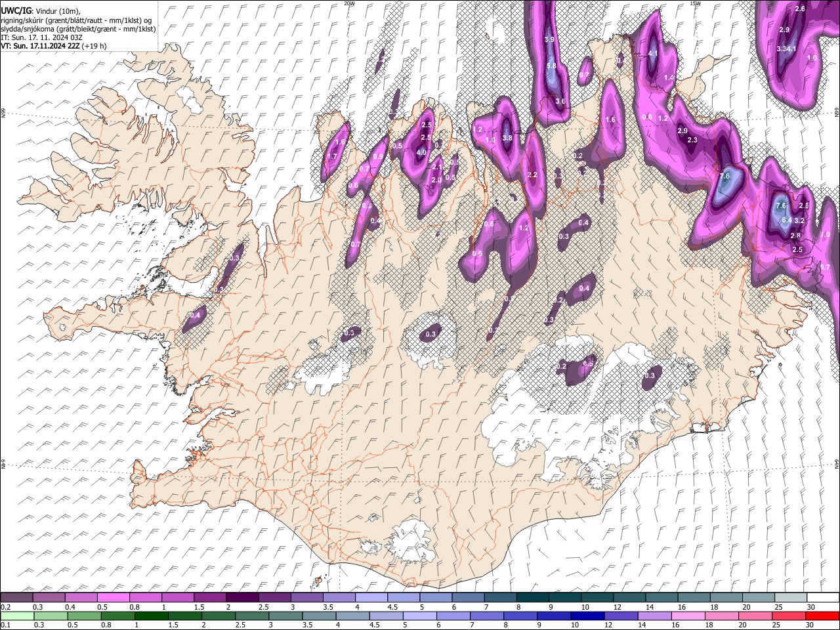Select the 3.5 blue-grey swatch in lower legend
The image size is (840, 630).
pos(319,616)
